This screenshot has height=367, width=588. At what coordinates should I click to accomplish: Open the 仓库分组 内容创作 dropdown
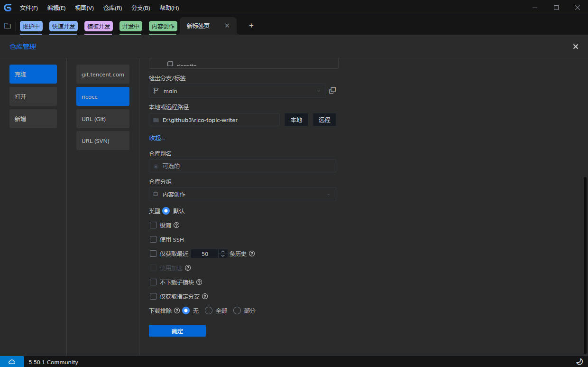[x=242, y=194]
